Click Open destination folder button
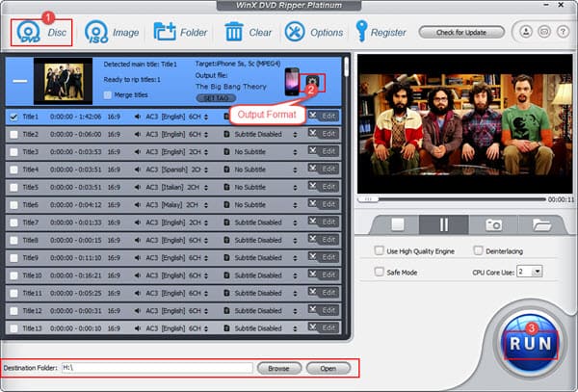 point(328,368)
